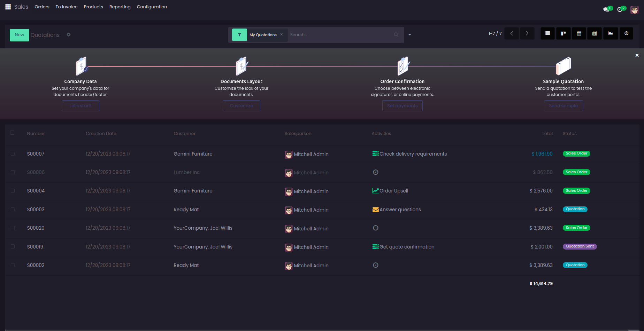This screenshot has width=644, height=331.
Task: Select the checkbox for order S00006
Action: (x=13, y=172)
